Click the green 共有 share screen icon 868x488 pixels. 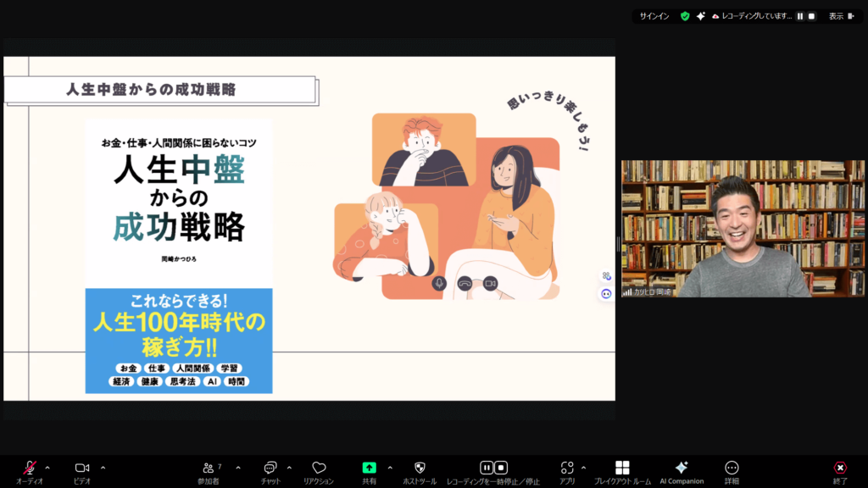369,468
